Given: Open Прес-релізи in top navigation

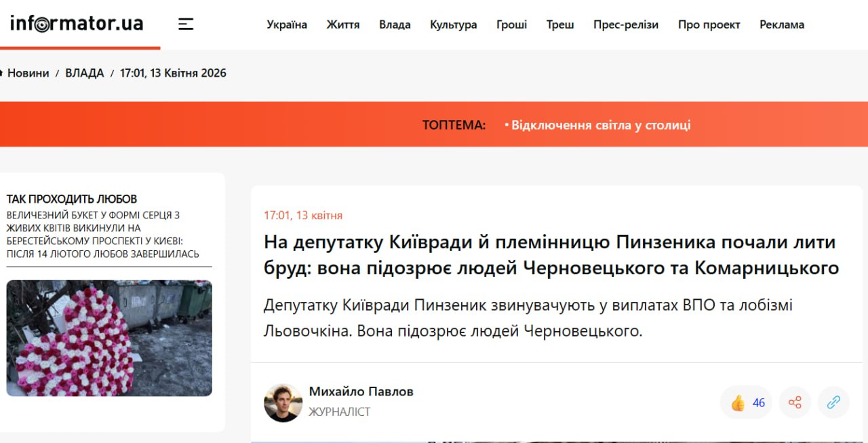Looking at the screenshot, I should (x=625, y=24).
